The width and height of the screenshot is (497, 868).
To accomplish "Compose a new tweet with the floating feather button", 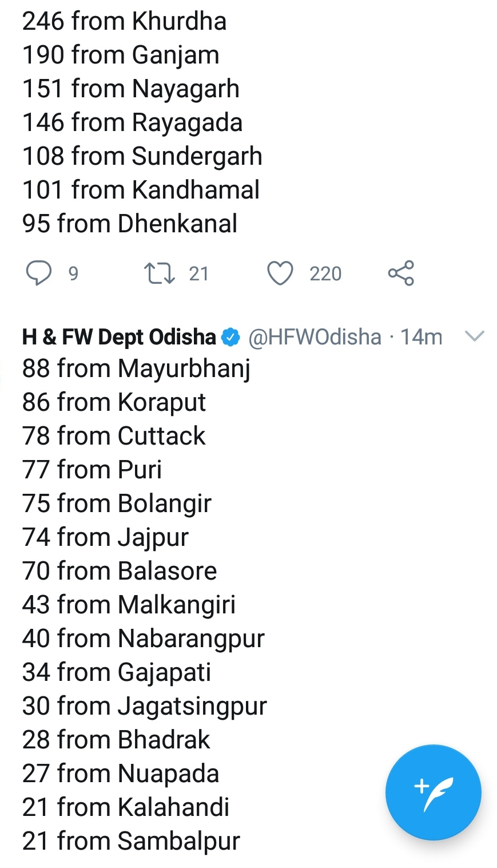I will coord(433,792).
